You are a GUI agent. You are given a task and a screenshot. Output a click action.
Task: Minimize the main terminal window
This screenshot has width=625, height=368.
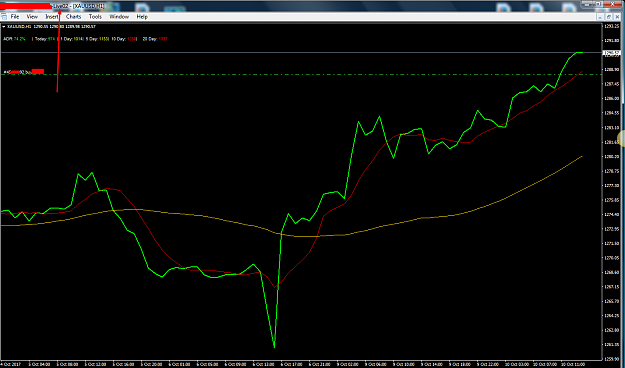(x=587, y=4)
